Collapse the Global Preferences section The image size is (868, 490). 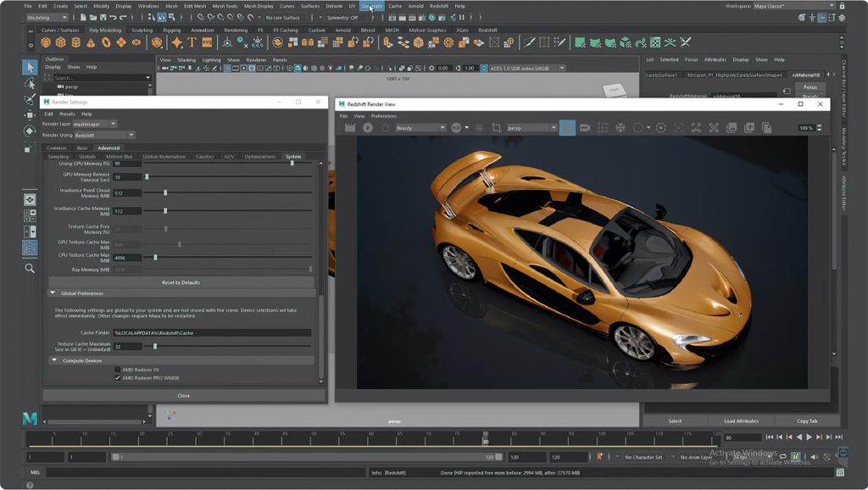pos(53,293)
